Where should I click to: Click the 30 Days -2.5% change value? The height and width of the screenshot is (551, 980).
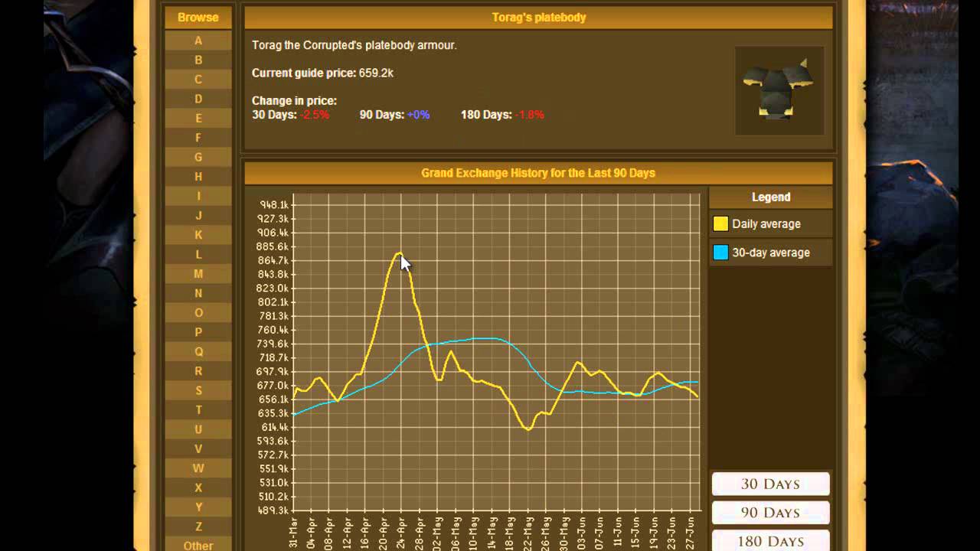315,115
